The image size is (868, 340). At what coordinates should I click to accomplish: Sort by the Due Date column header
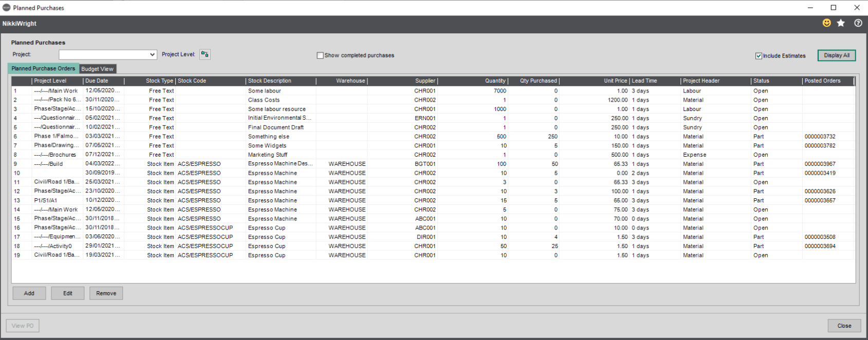(x=103, y=81)
